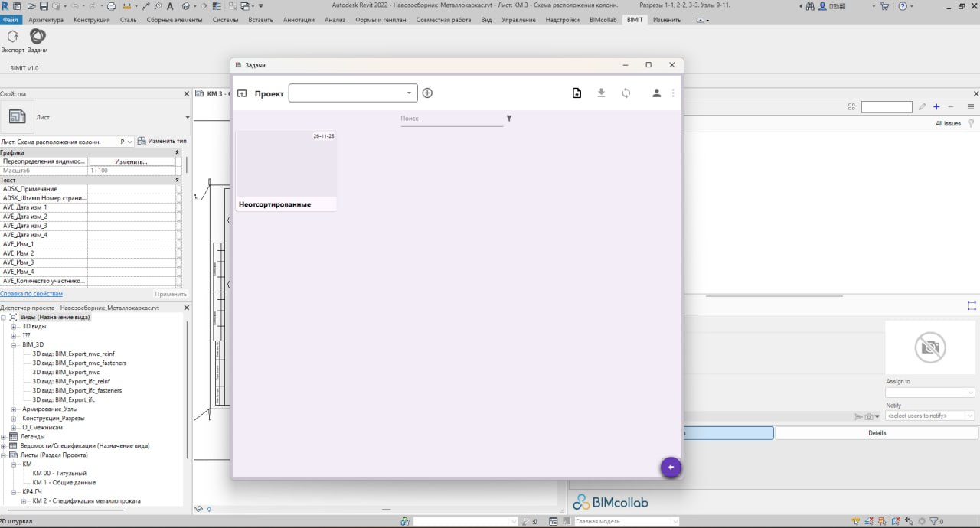Expand the Легенды tree node
The image size is (980, 528).
click(x=4, y=436)
